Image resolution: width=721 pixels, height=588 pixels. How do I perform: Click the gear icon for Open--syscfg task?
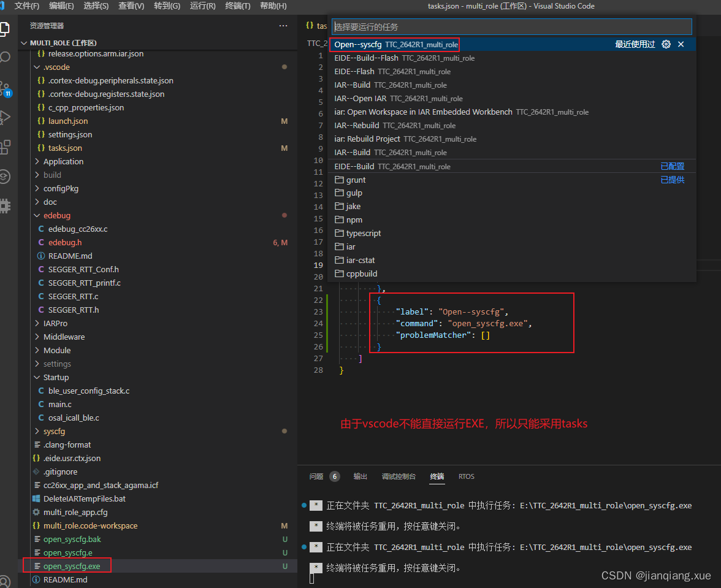666,44
